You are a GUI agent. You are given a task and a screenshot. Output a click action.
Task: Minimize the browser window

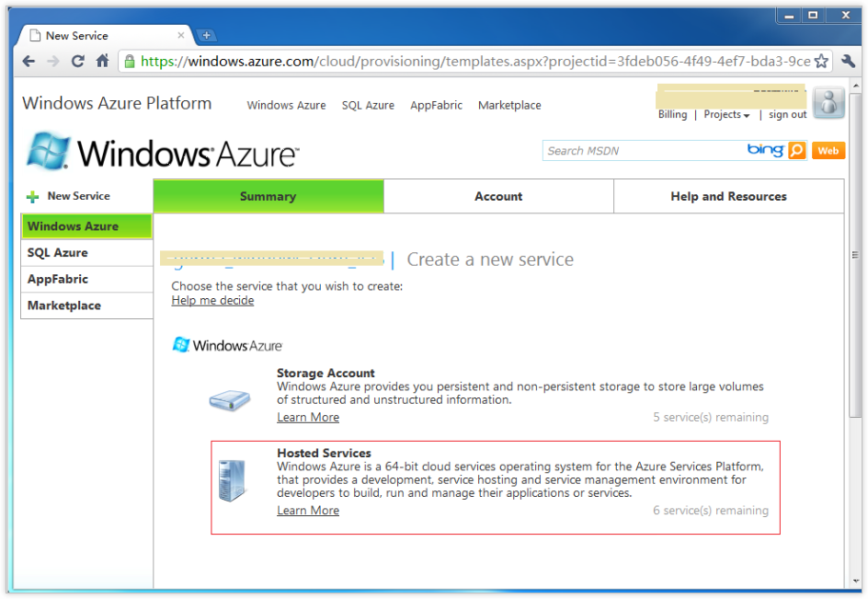(789, 16)
